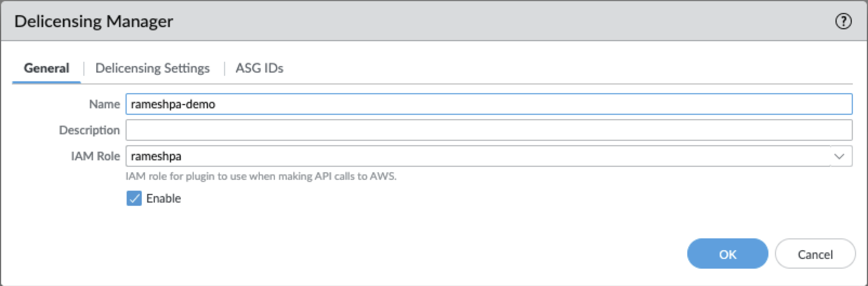868x286 pixels.
Task: Toggle Enable by clicking its label text
Action: pyautogui.click(x=163, y=198)
